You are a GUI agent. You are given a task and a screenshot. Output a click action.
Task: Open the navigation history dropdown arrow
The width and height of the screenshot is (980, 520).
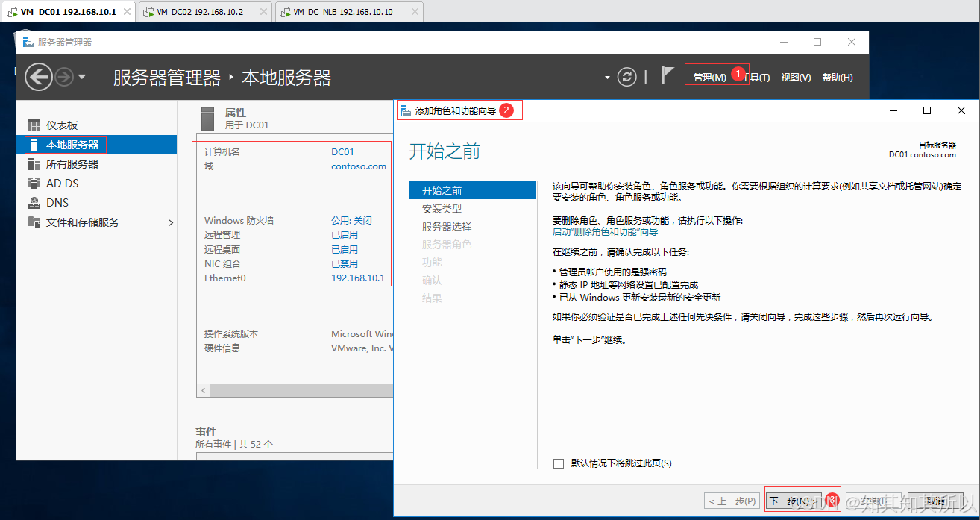click(82, 77)
